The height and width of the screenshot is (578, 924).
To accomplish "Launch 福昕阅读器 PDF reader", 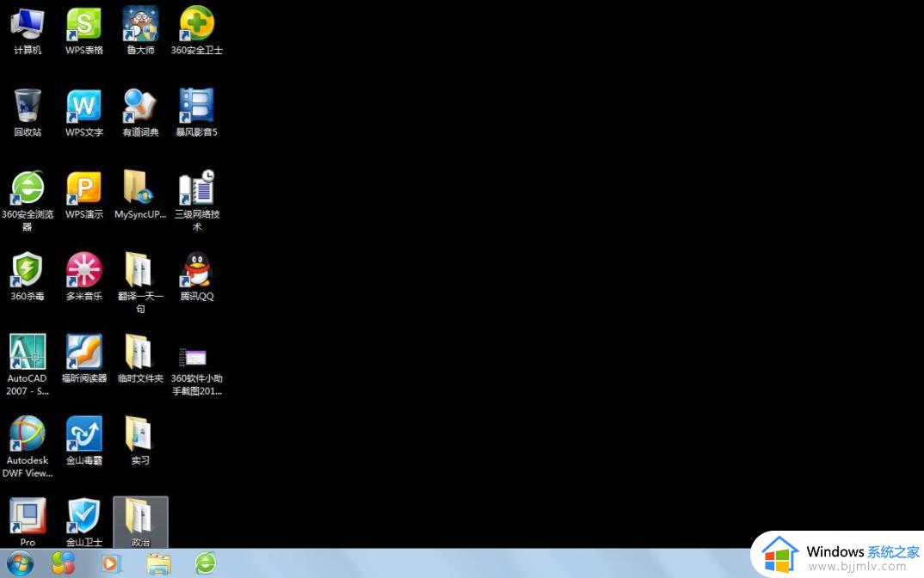I will pos(83,358).
